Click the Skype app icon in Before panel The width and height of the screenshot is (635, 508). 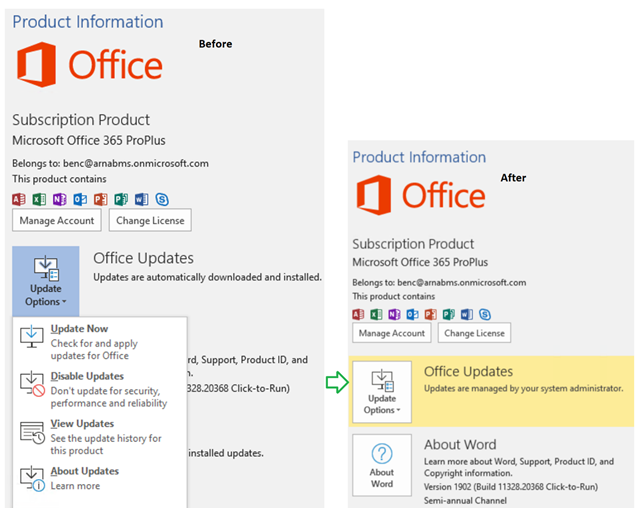pyautogui.click(x=162, y=199)
